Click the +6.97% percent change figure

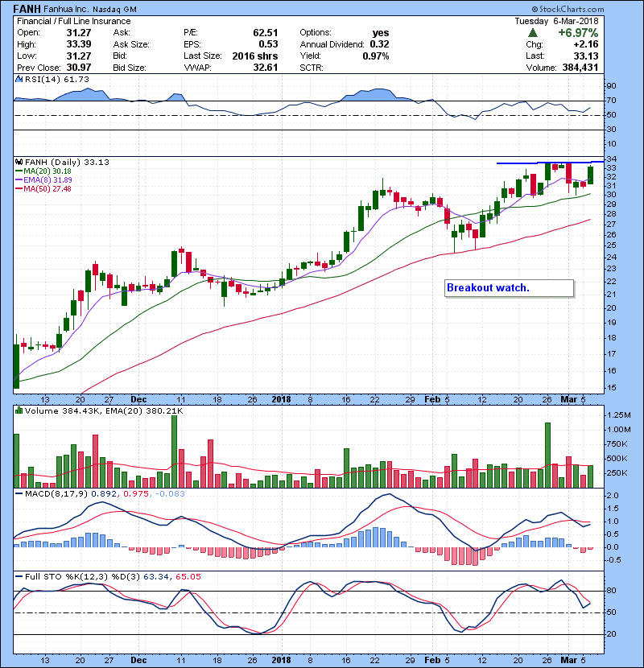click(x=578, y=33)
